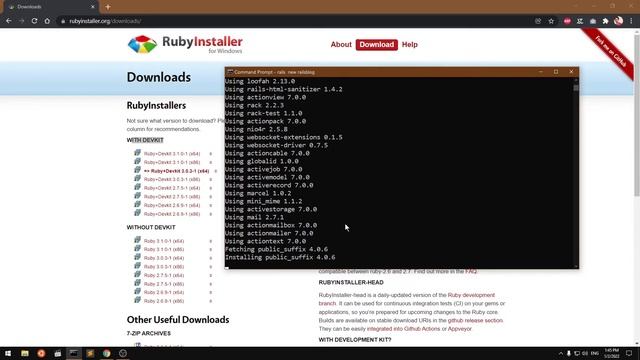Click the rubyinstaller.org address bar
This screenshot has height=360, width=640.
pyautogui.click(x=294, y=21)
